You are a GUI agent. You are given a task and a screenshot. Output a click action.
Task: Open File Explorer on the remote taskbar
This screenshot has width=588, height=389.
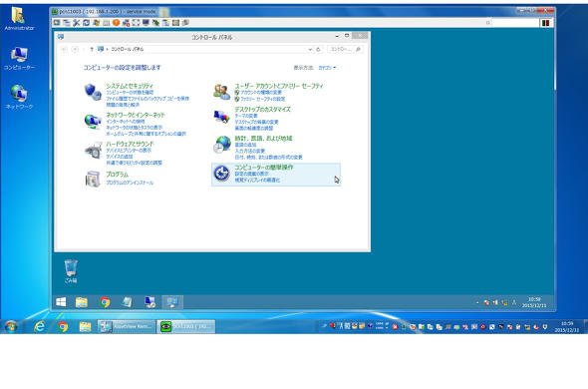pyautogui.click(x=82, y=302)
